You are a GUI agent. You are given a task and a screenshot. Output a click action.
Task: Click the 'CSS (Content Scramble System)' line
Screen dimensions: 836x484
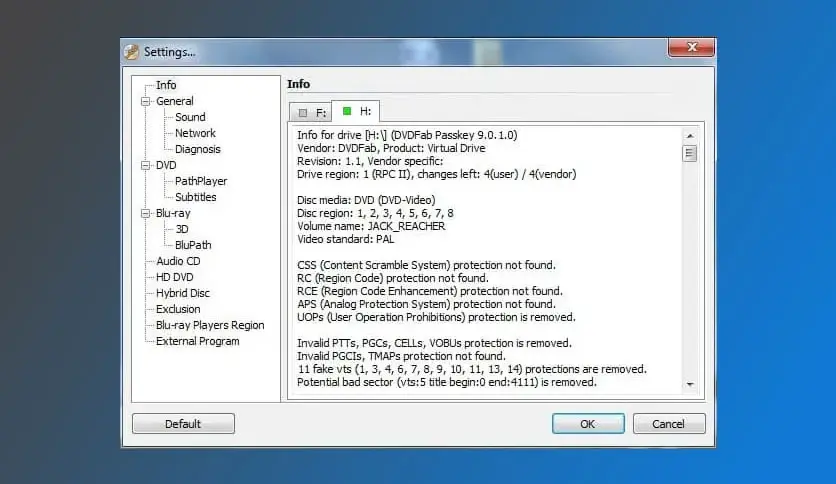coord(426,265)
